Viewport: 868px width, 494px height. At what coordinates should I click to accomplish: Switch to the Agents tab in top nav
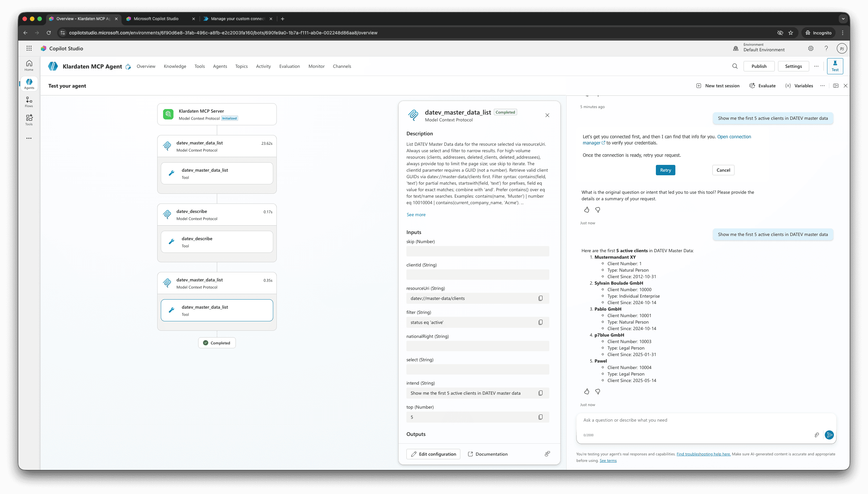tap(220, 66)
